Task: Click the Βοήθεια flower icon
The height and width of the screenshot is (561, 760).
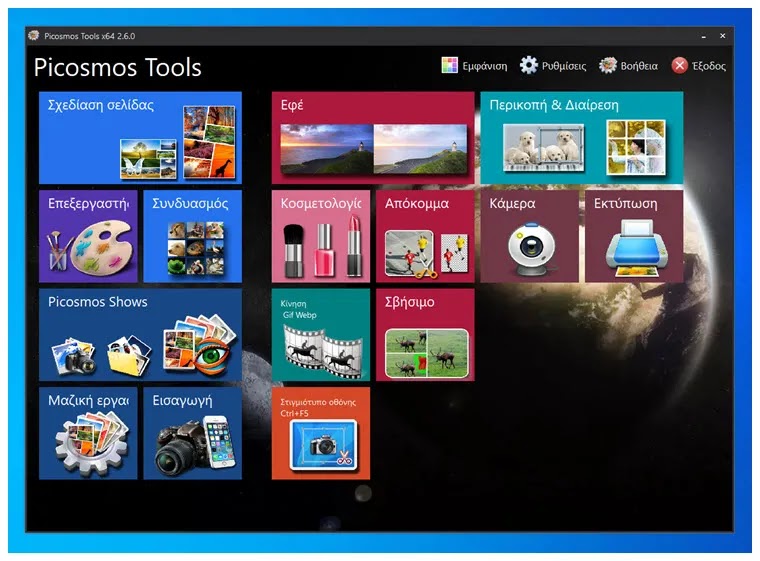Action: coord(608,65)
